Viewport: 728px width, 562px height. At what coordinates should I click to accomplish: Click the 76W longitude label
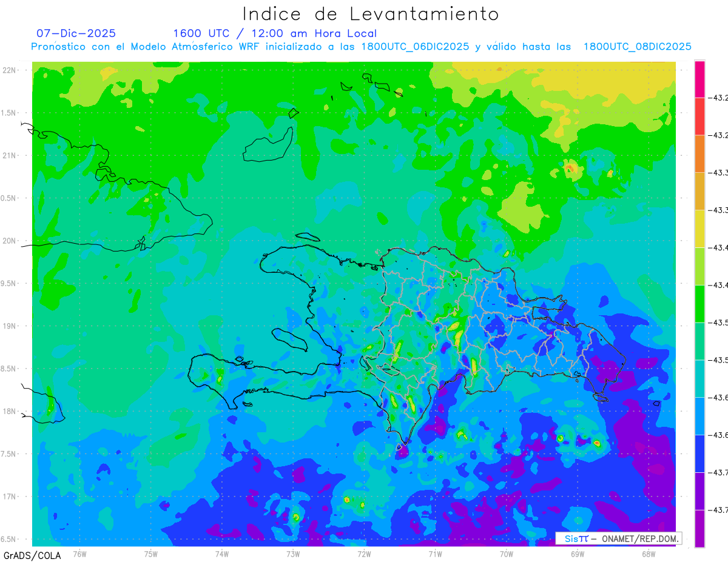[x=79, y=554]
